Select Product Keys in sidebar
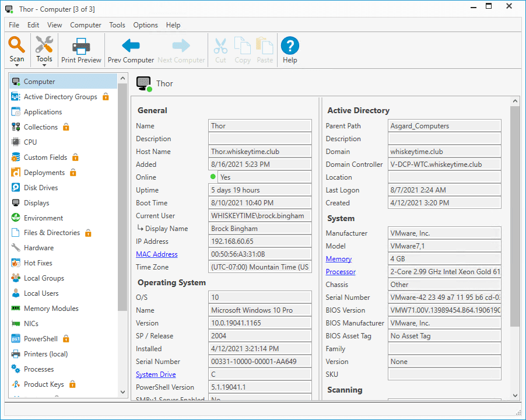 (44, 384)
